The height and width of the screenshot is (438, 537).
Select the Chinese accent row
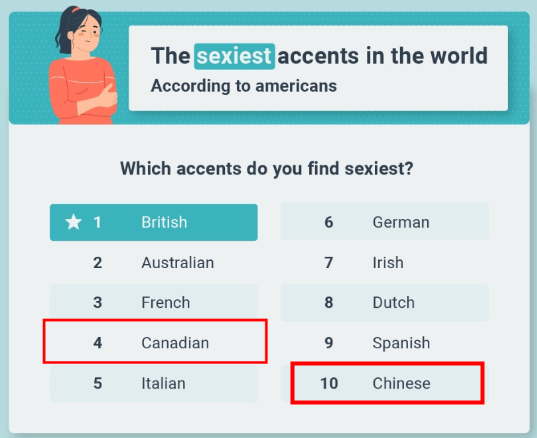(387, 383)
